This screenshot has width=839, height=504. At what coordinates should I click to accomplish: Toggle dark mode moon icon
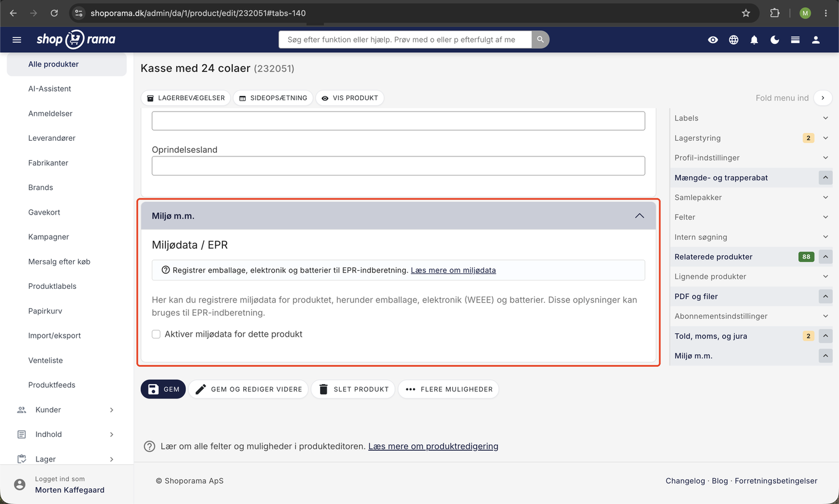point(775,40)
